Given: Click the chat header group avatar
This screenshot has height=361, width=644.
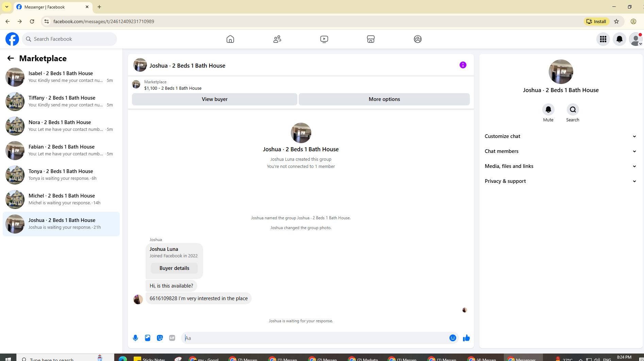Looking at the screenshot, I should pos(140,65).
